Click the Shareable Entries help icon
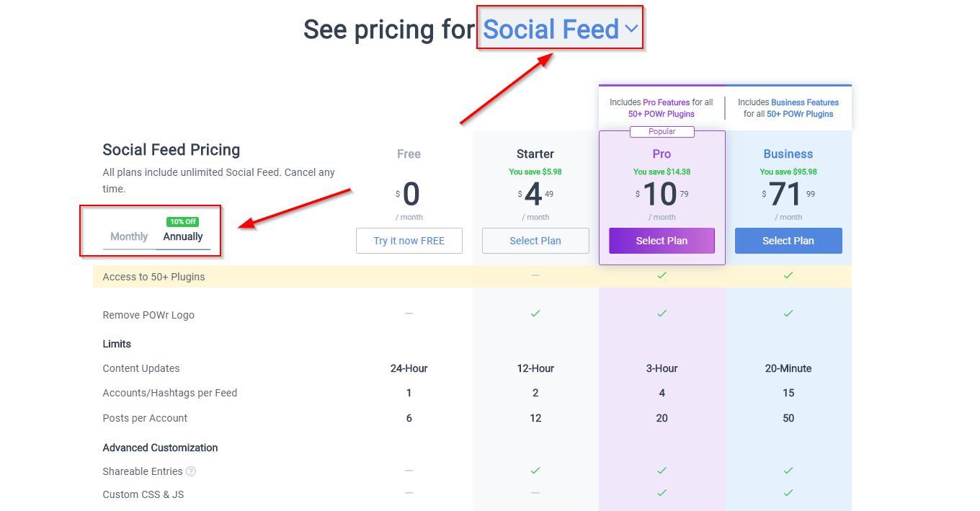This screenshot has height=511, width=980. (x=191, y=471)
